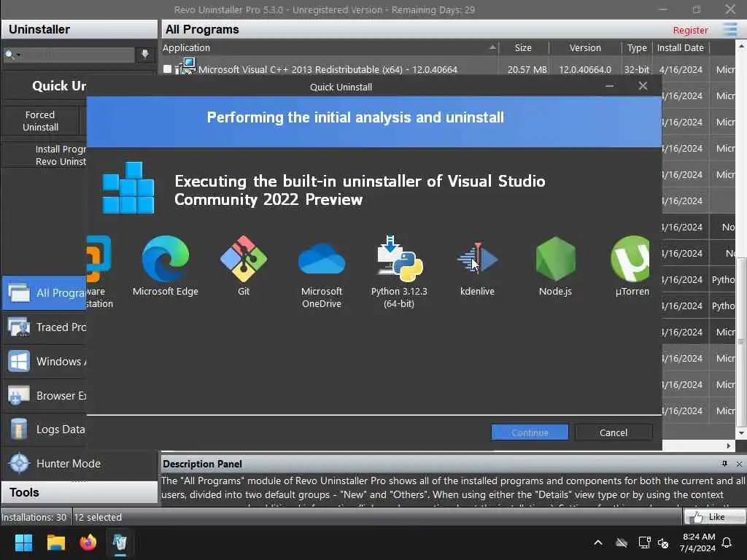Screen dimensions: 747x560
Task: Click the search magnifier icon in Uninstaller panel
Action: pyautogui.click(x=9, y=55)
